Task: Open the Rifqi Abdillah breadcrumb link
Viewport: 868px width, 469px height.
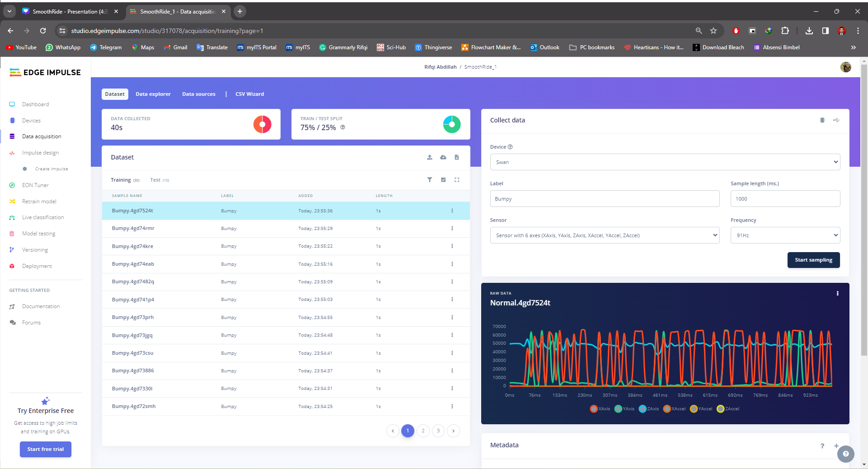Action: [440, 67]
